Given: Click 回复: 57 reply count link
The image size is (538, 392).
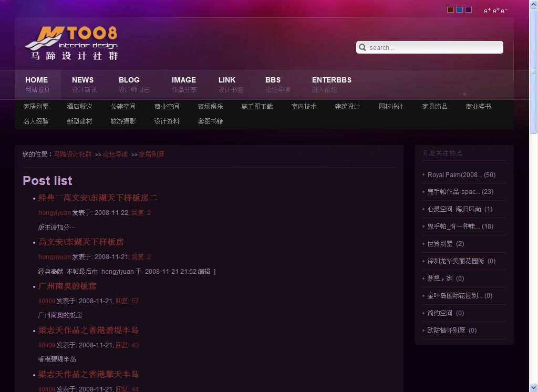Looking at the screenshot, I should click(127, 301).
